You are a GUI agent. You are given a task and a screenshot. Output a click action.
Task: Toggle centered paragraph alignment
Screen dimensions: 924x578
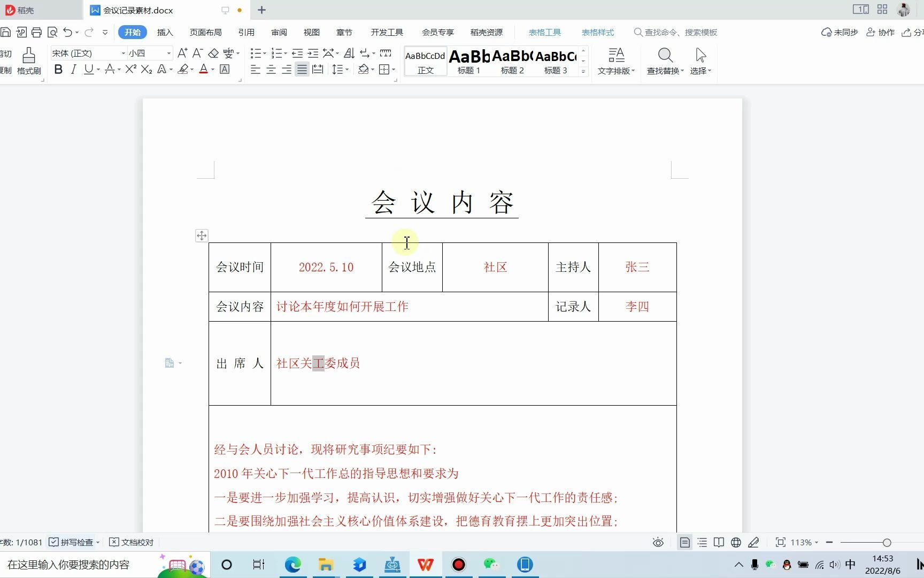pos(271,70)
